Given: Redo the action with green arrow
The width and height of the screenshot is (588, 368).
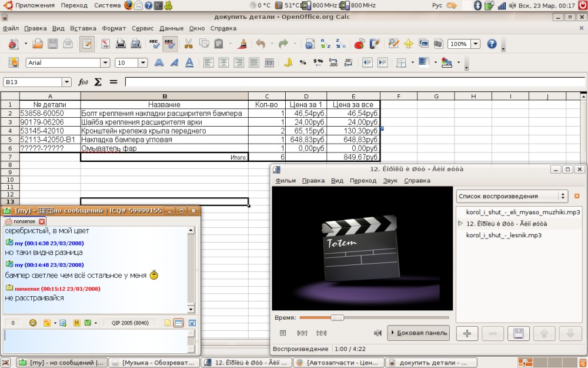Looking at the screenshot, I should point(283,44).
